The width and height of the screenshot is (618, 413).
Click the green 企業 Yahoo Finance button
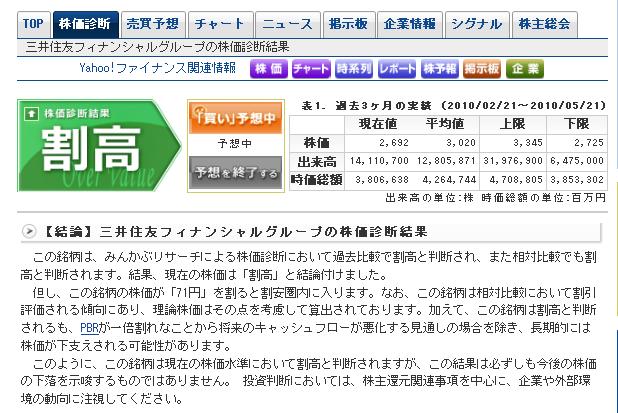(525, 69)
